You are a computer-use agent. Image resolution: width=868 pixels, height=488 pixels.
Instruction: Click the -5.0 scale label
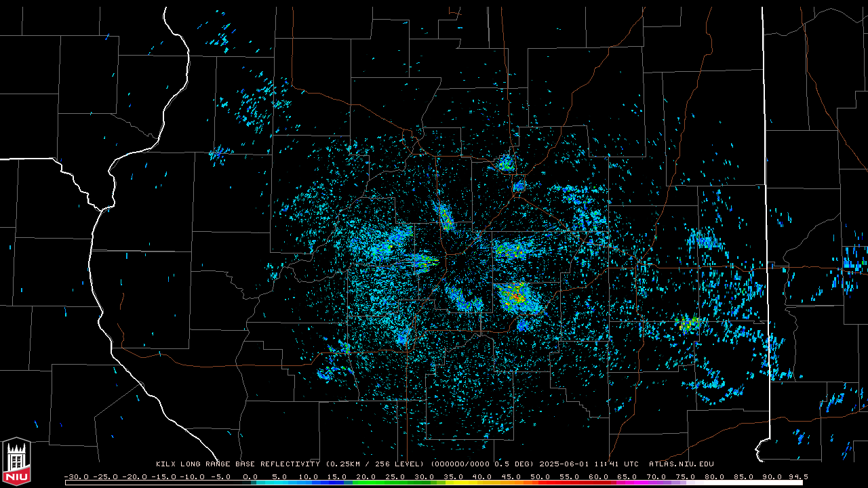click(x=221, y=477)
